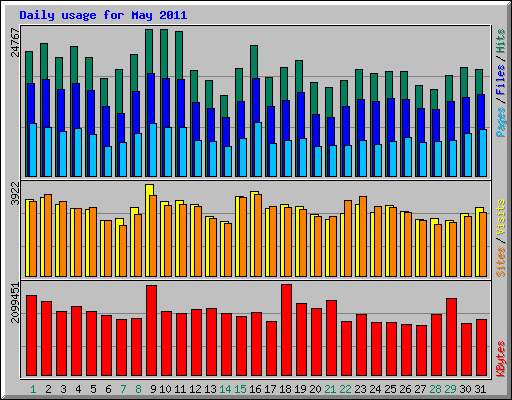Select day 5 on the x-axis

93,389
